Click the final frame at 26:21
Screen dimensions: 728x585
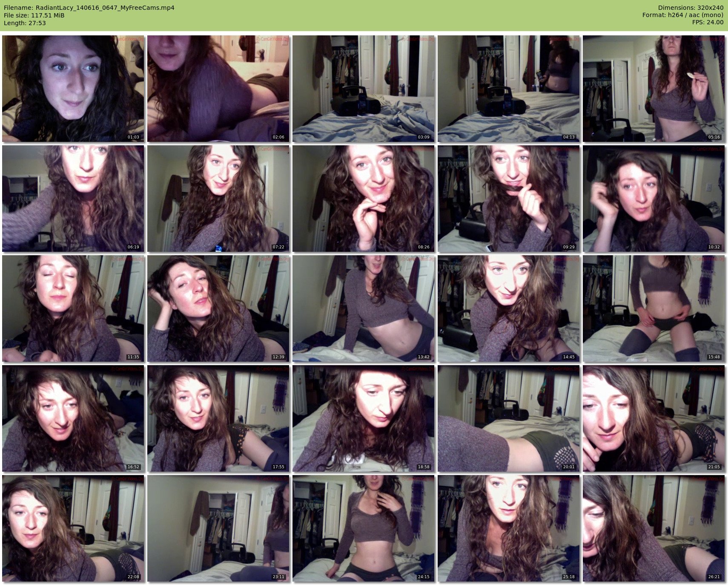[654, 528]
